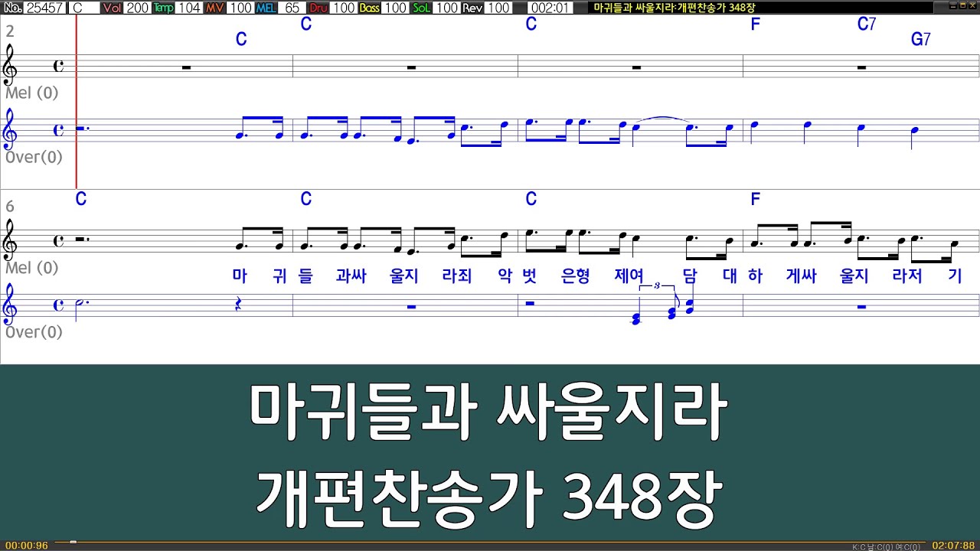The height and width of the screenshot is (551, 980).
Task: Adjust the Vol value 200
Action: coord(138,8)
